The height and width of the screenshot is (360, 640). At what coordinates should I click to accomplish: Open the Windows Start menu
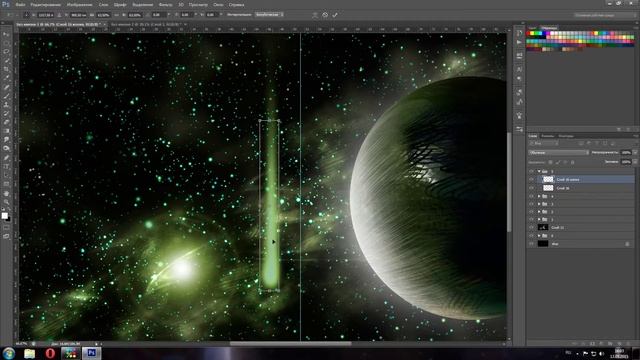click(x=9, y=353)
